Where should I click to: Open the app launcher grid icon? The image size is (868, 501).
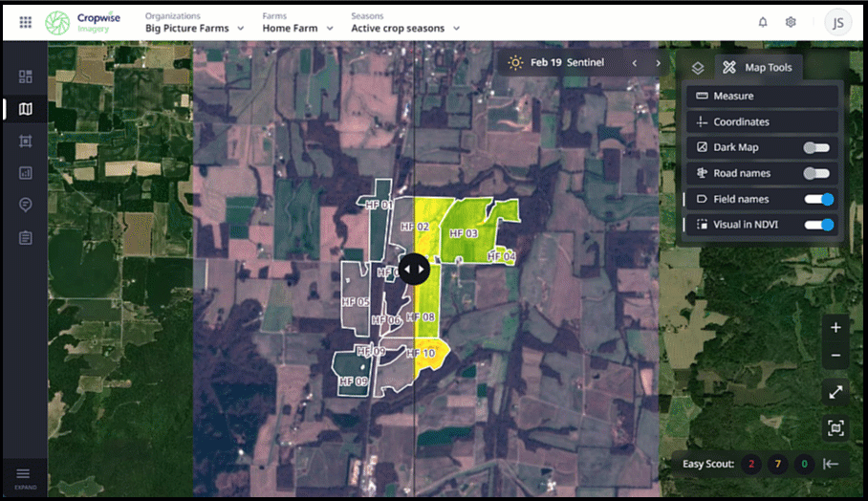pos(25,22)
